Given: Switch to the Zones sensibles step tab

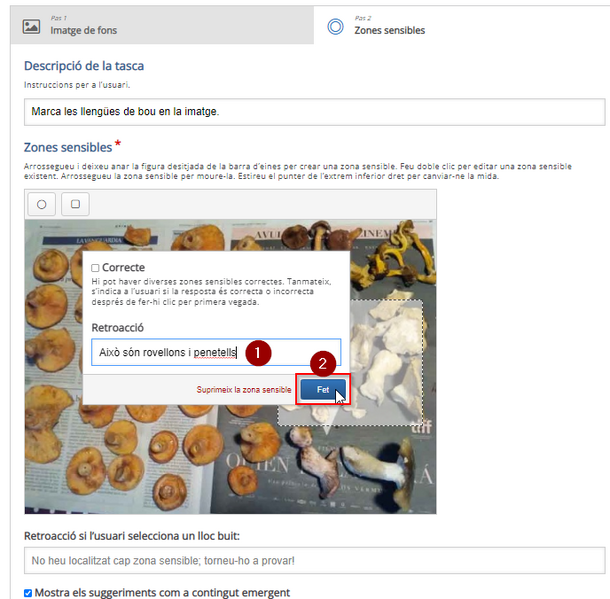Looking at the screenshot, I should pyautogui.click(x=462, y=25).
